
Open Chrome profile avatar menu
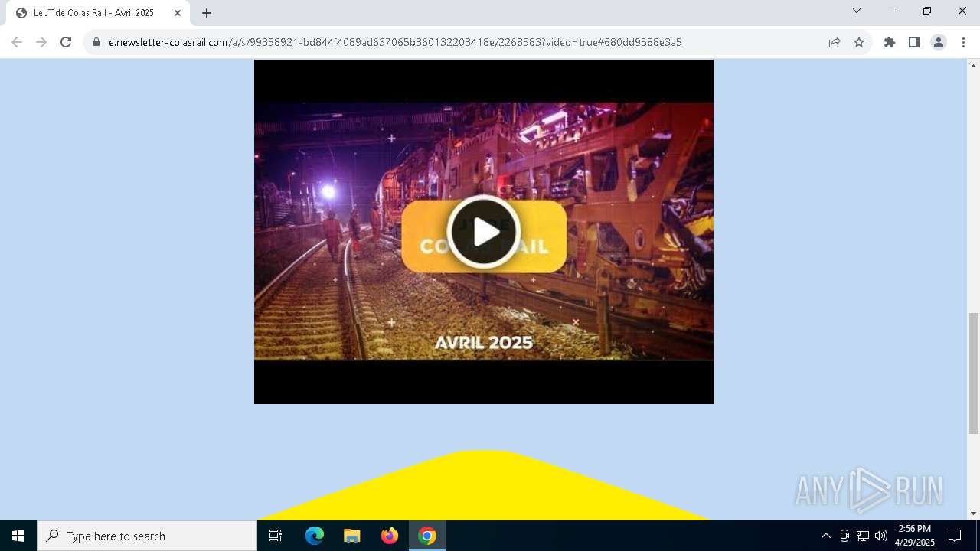click(x=939, y=42)
